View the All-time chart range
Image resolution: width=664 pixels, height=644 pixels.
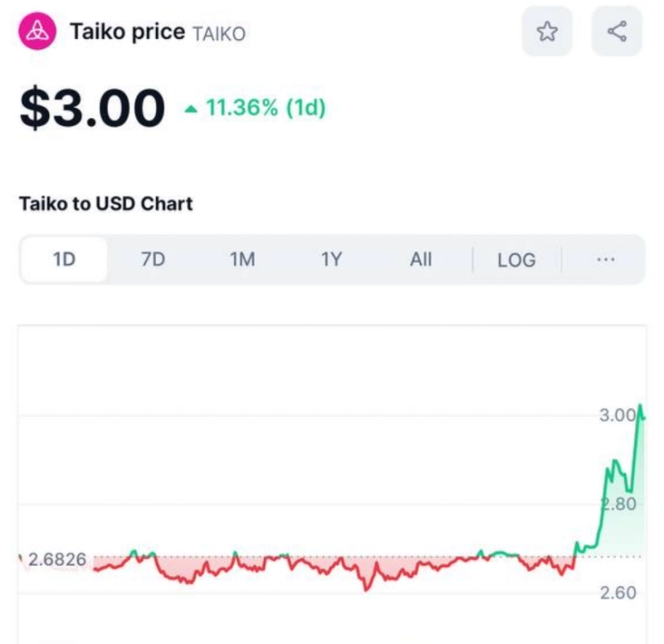[421, 260]
